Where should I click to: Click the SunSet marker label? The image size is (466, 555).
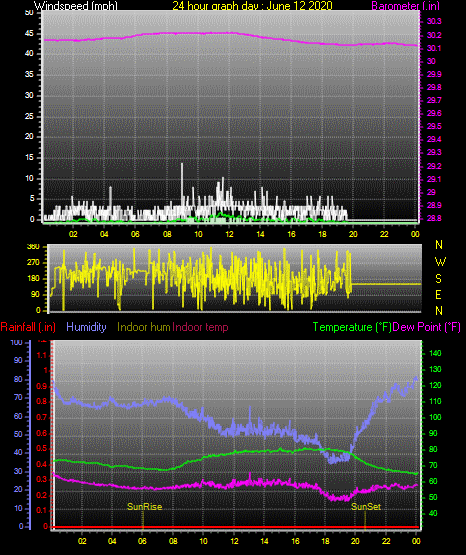point(366,507)
